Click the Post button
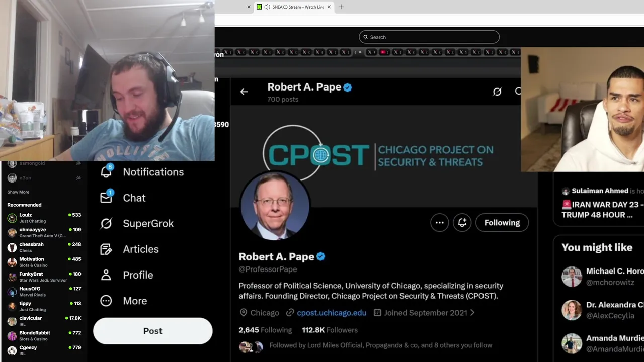The height and width of the screenshot is (362, 644). coord(153,331)
